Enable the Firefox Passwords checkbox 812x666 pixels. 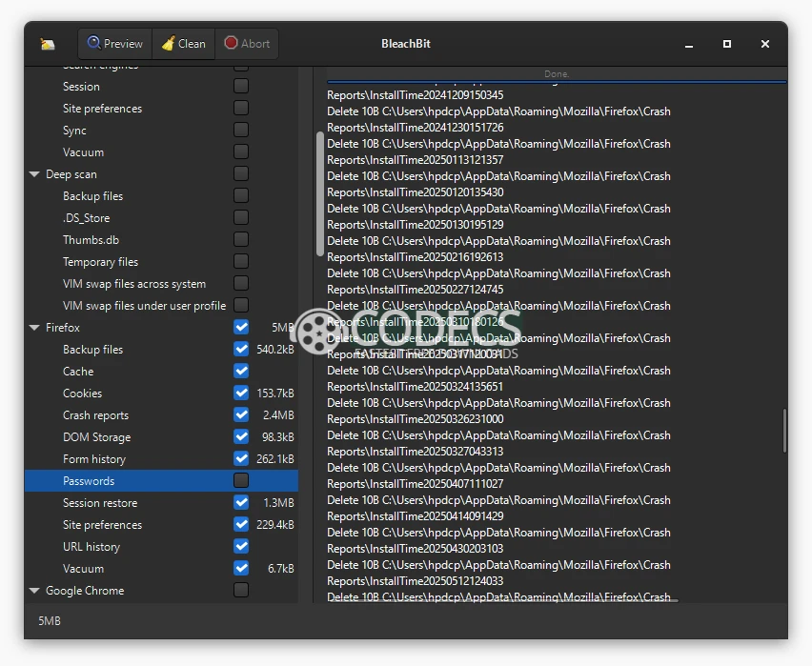click(x=241, y=481)
